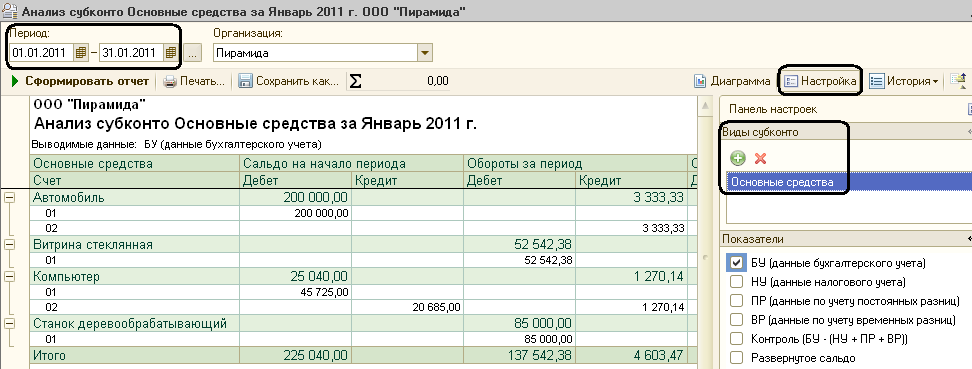Click the total cell 225 040,00
The image size is (972, 369).
click(295, 355)
